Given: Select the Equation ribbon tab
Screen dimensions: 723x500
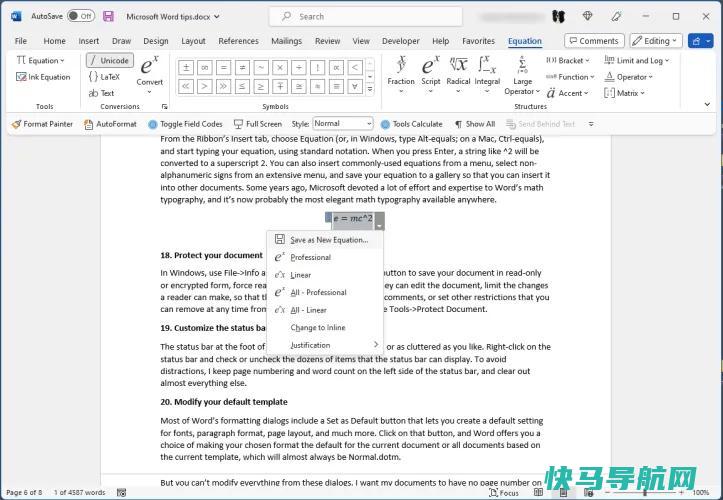Looking at the screenshot, I should click(x=525, y=41).
